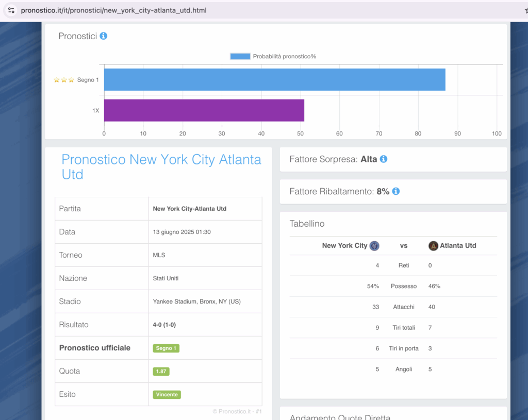The width and height of the screenshot is (528, 420).
Task: Open the Fattore Sorpresa info icon
Action: point(384,159)
